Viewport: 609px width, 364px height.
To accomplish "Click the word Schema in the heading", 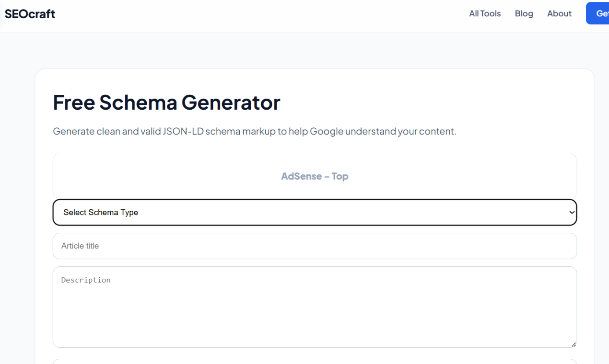I will coord(137,102).
